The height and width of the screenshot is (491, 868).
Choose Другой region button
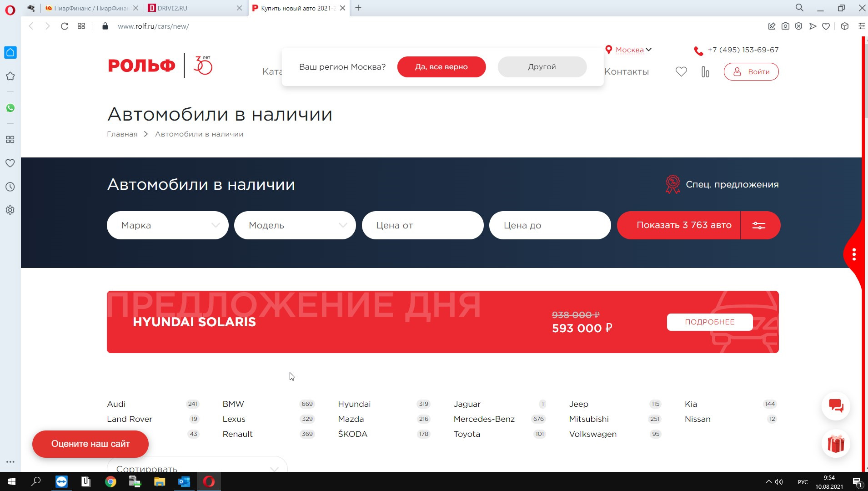click(542, 67)
